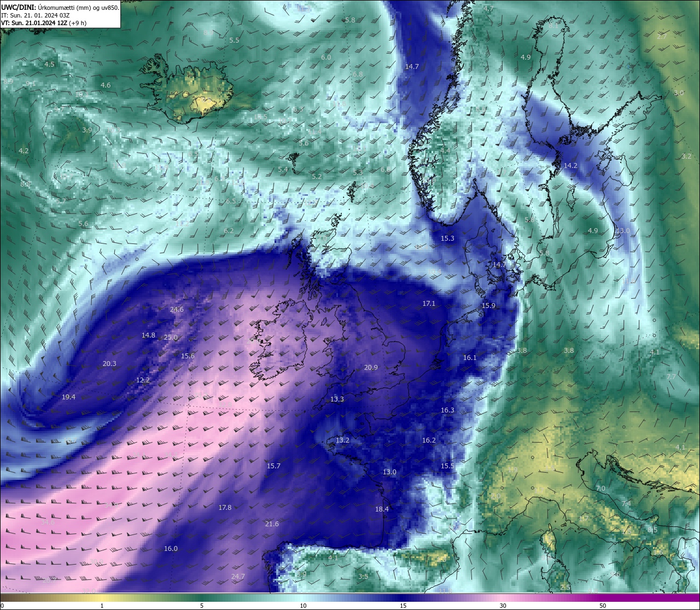
Task: Click the map value 12.2
Action: [x=143, y=380]
